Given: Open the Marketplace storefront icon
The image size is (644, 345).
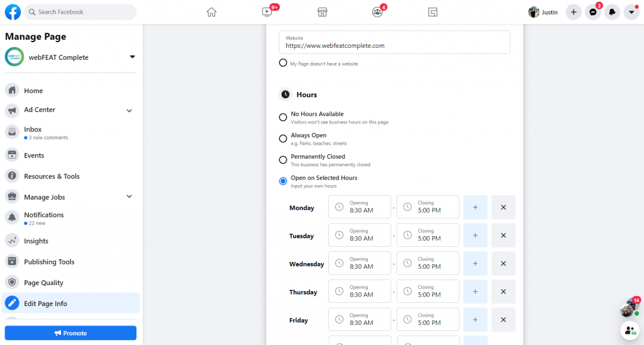Looking at the screenshot, I should click(x=323, y=12).
